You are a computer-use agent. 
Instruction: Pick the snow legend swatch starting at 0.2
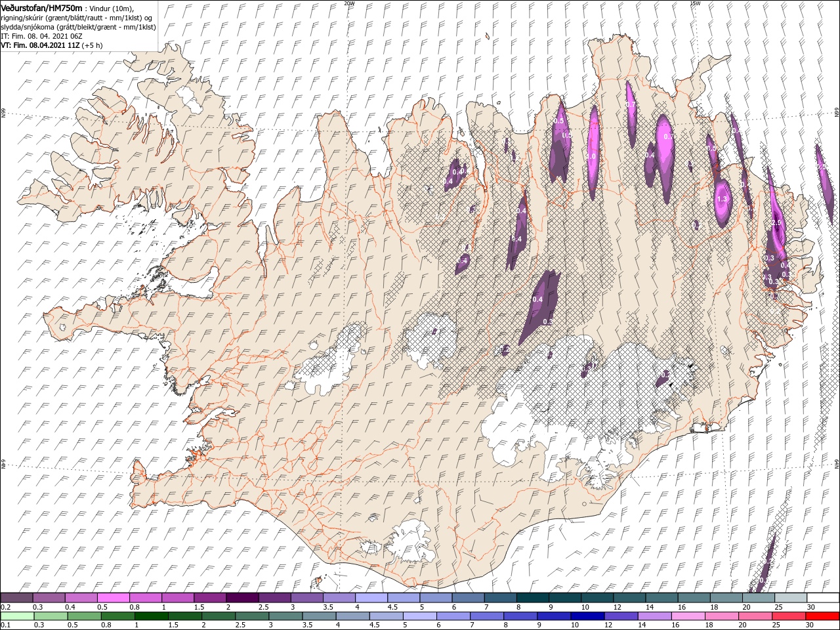tap(16, 598)
